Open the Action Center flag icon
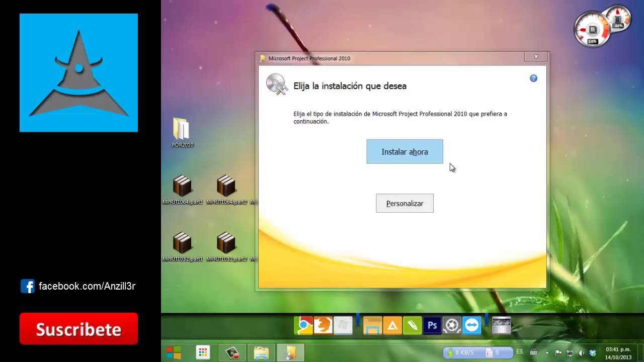The height and width of the screenshot is (362, 644). [x=558, y=352]
